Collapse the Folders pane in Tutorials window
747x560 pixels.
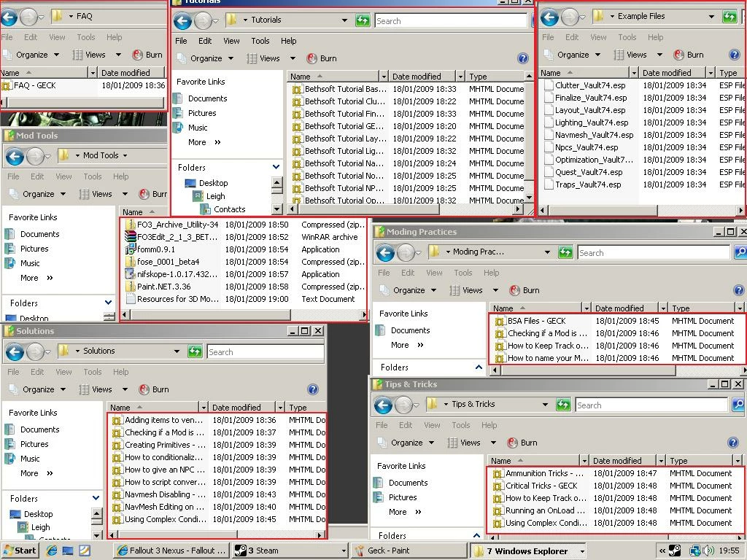[x=276, y=167]
